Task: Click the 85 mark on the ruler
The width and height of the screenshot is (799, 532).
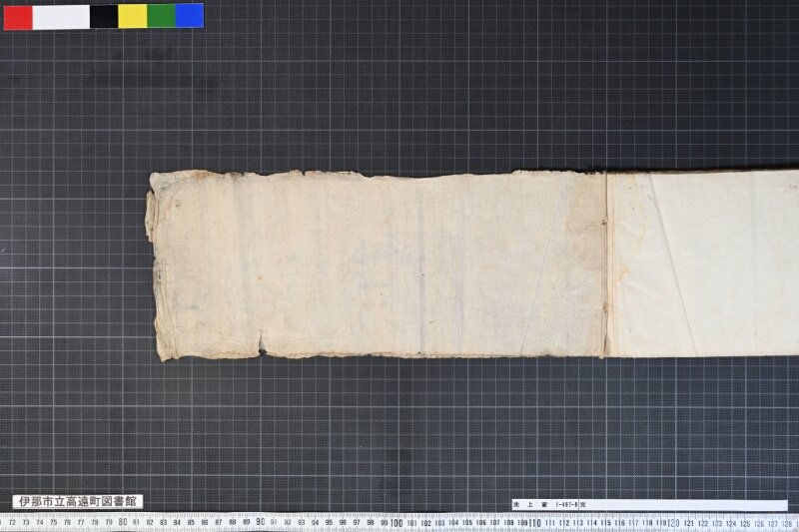Action: (191, 522)
